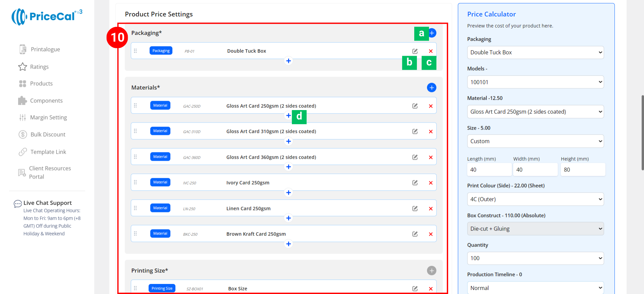
Task: Go to Margin Setting in sidebar
Action: coord(48,117)
